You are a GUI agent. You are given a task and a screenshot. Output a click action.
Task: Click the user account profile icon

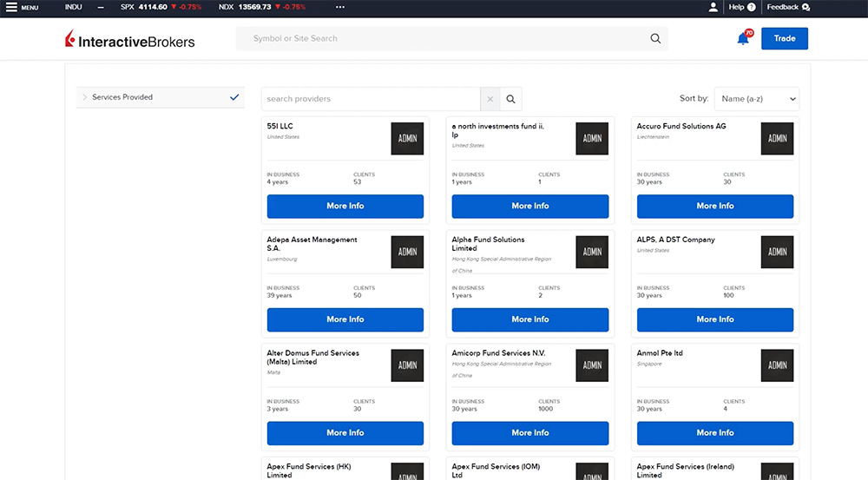point(713,7)
